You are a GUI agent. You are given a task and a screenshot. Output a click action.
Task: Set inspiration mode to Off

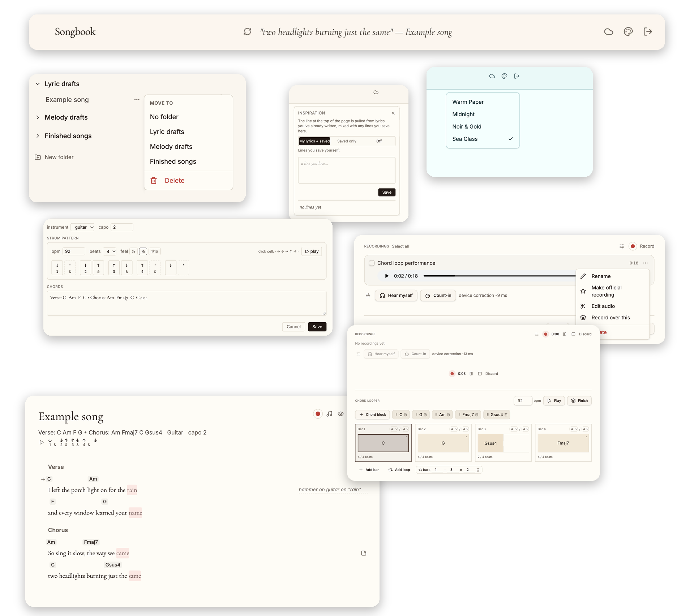pyautogui.click(x=379, y=141)
